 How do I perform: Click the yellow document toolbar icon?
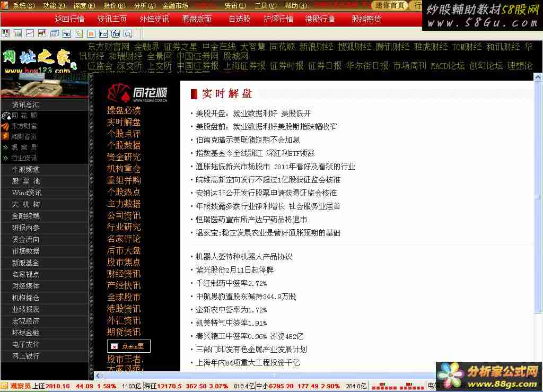tap(79, 33)
